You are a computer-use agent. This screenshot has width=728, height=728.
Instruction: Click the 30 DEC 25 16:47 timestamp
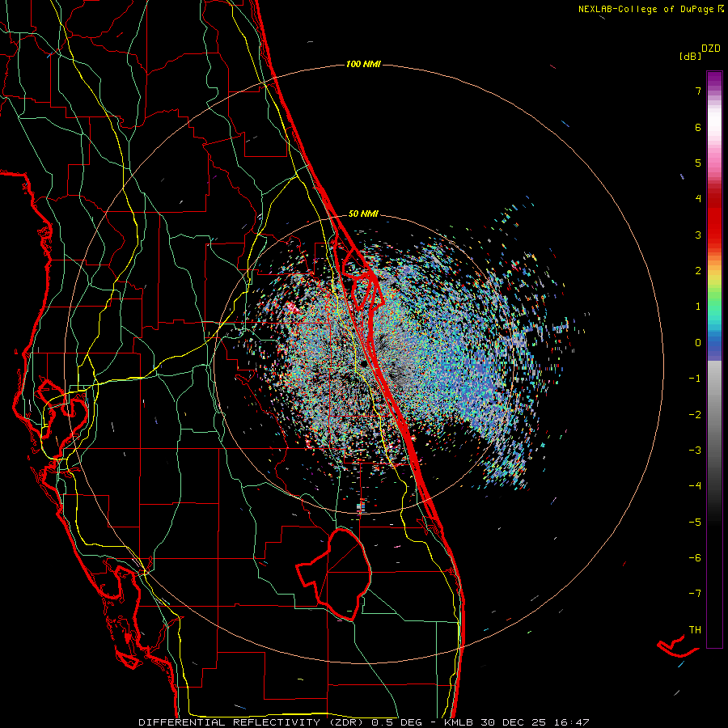click(x=535, y=722)
